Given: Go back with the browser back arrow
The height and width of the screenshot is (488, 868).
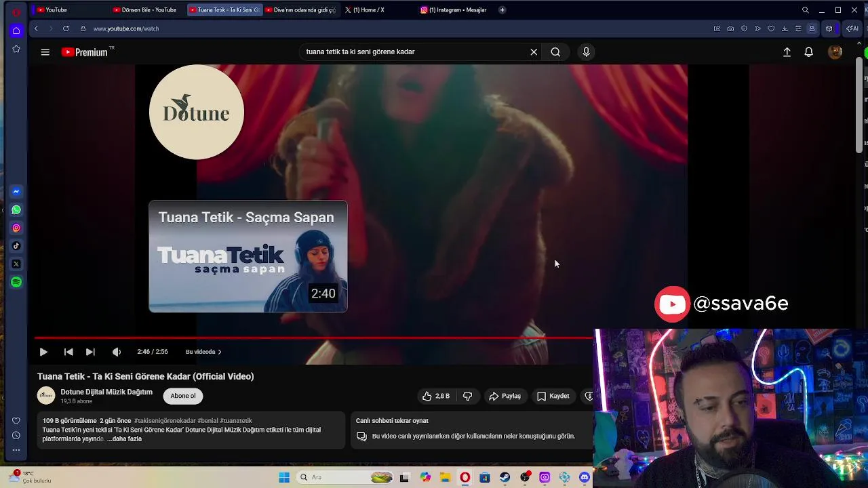Looking at the screenshot, I should 36,28.
